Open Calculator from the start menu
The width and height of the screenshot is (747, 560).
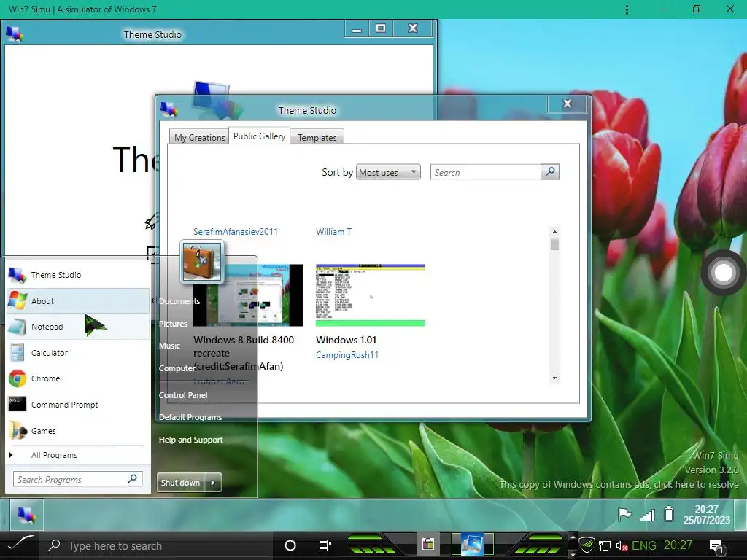click(78, 353)
